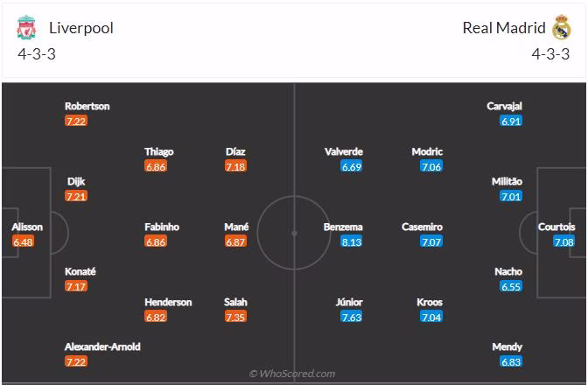The height and width of the screenshot is (385, 588).
Task: Open the Real Madrid team name link
Action: (x=503, y=28)
